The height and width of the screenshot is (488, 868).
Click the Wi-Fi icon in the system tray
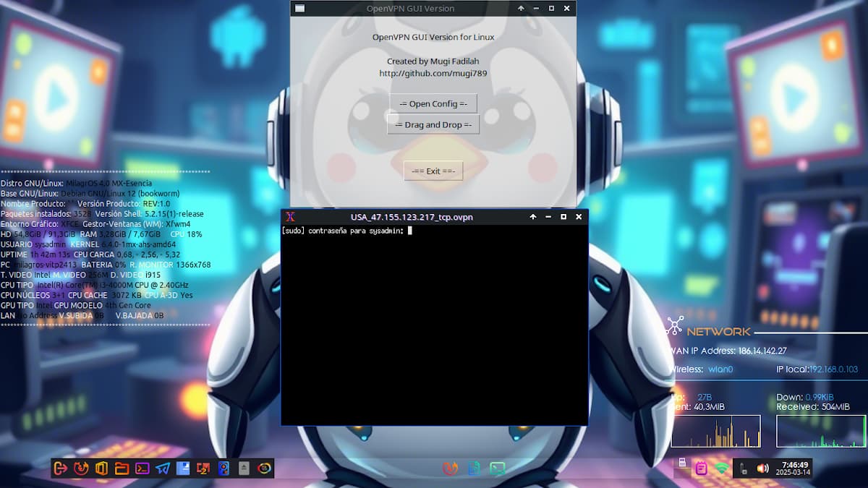click(721, 468)
